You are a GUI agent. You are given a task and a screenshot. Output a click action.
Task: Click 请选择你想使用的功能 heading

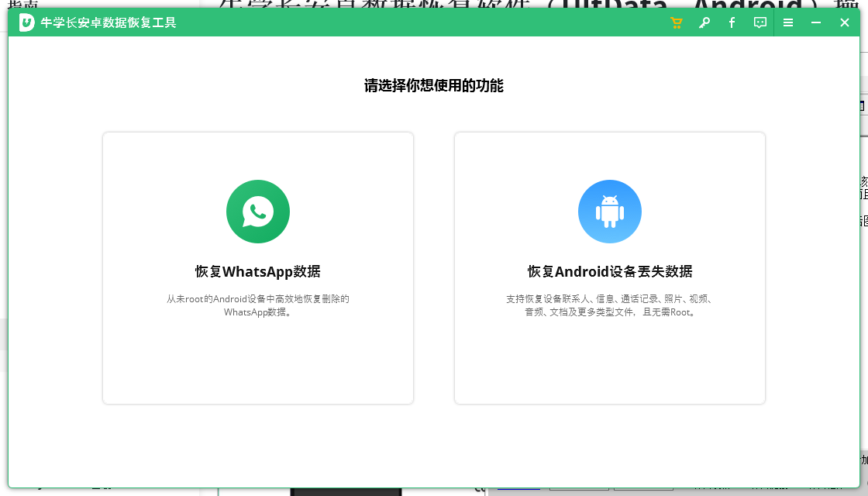(434, 85)
